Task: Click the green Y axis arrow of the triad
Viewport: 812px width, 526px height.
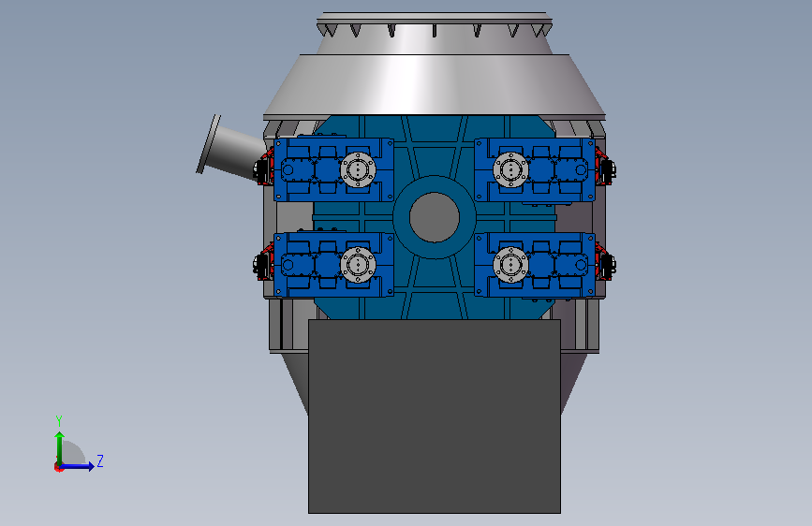Action: point(60,448)
